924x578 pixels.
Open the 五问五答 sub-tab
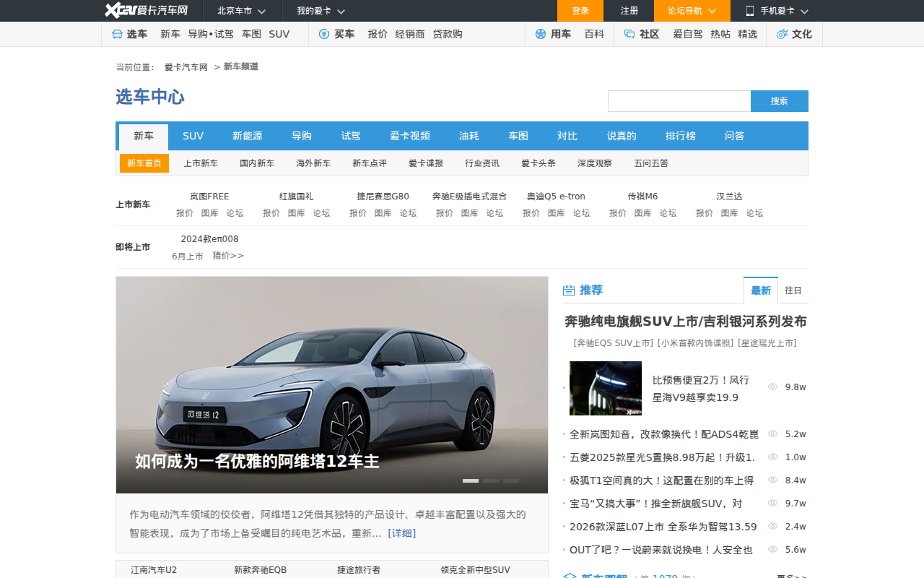click(x=651, y=163)
